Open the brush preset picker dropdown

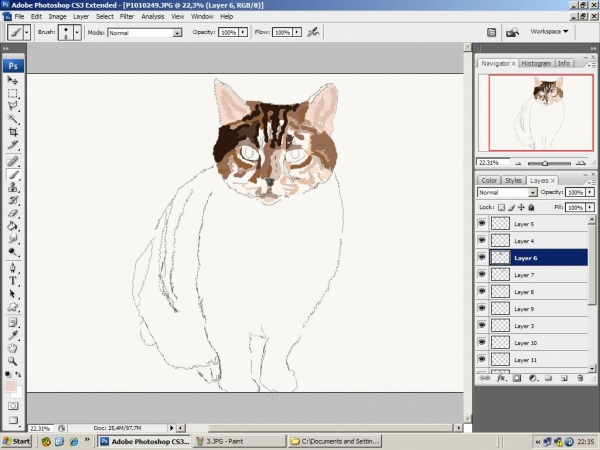[x=77, y=33]
